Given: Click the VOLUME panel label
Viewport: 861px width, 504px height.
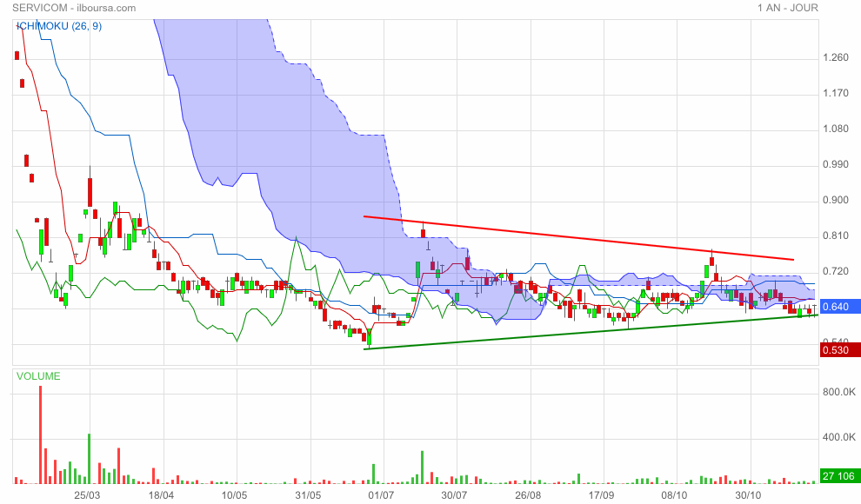Looking at the screenshot, I should point(38,376).
